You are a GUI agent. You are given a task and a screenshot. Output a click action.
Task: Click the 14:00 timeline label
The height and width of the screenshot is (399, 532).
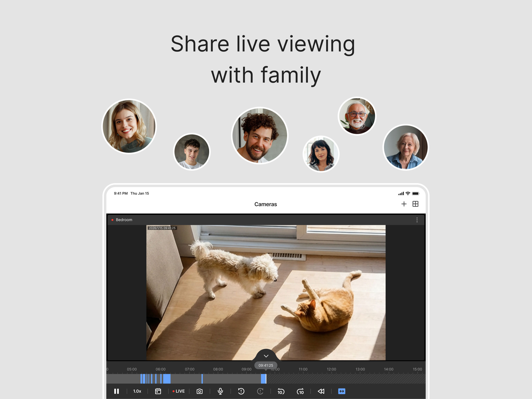pyautogui.click(x=389, y=369)
